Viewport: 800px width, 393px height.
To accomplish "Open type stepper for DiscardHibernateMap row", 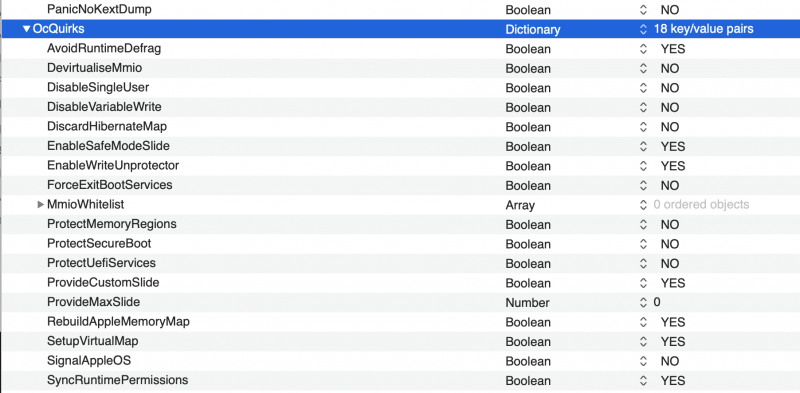I will 643,127.
